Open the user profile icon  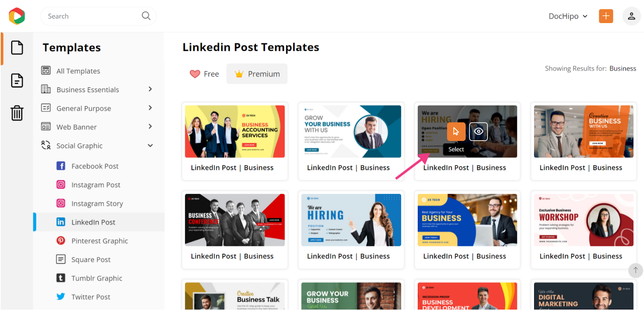click(632, 16)
